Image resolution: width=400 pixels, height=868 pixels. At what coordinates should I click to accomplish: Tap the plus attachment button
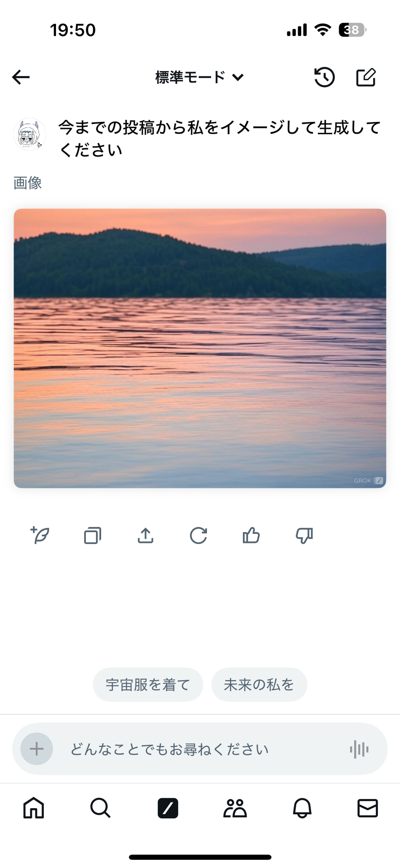click(37, 749)
